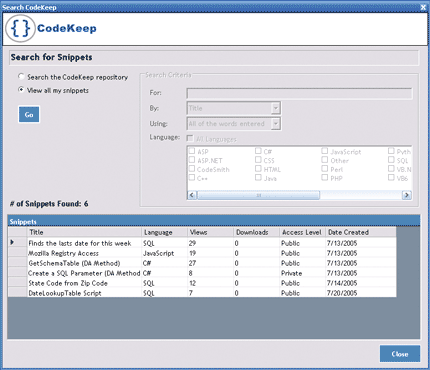The width and height of the screenshot is (430, 370).
Task: Check the C++ language checkbox
Action: [192, 177]
